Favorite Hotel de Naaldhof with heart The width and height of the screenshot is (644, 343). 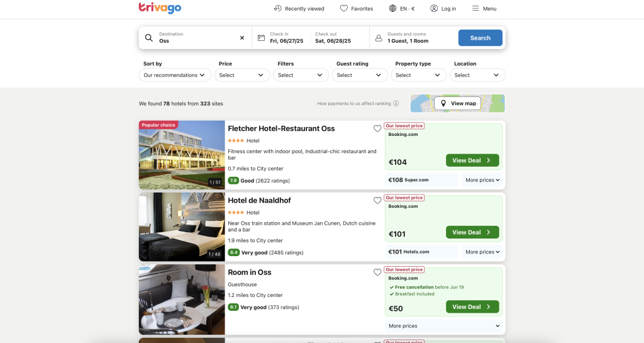pyautogui.click(x=377, y=201)
